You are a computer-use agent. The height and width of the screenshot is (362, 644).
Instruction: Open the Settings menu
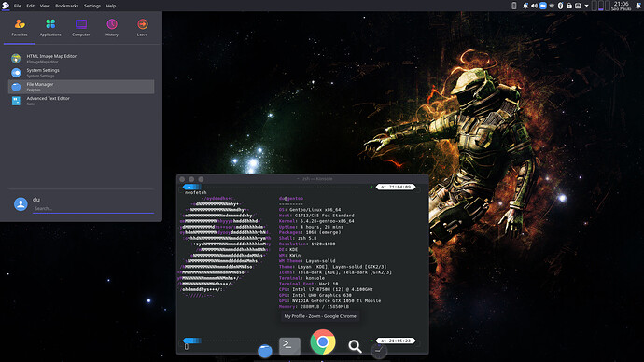92,6
